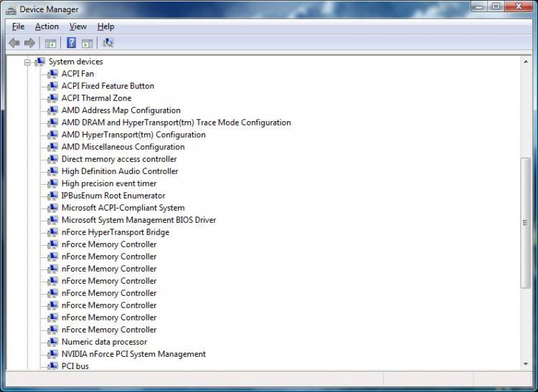538x392 pixels.
Task: Click the blue Help question mark icon
Action: pos(71,43)
